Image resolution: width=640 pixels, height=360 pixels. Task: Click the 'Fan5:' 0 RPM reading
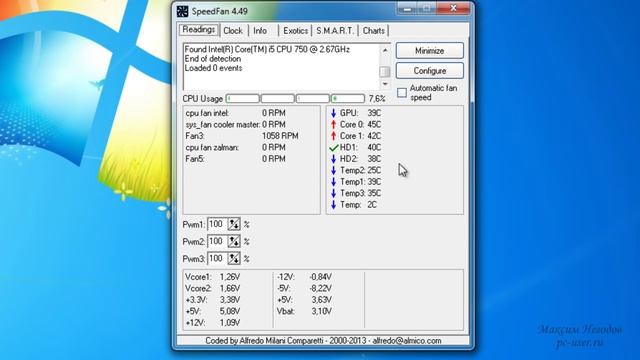(236, 159)
